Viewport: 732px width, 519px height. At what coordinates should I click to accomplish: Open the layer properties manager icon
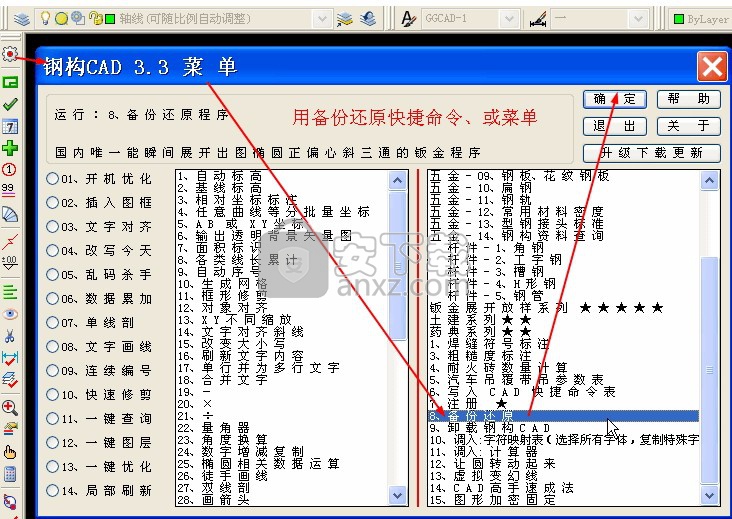(x=21, y=19)
